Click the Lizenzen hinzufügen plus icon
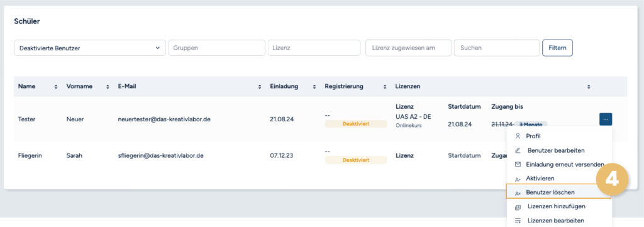The height and width of the screenshot is (227, 644). click(x=518, y=207)
